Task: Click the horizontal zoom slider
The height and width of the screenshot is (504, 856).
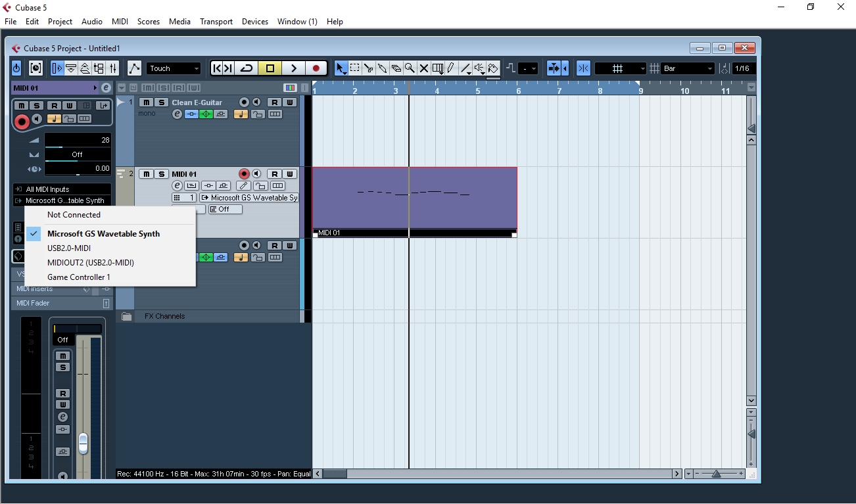Action: coord(716,474)
